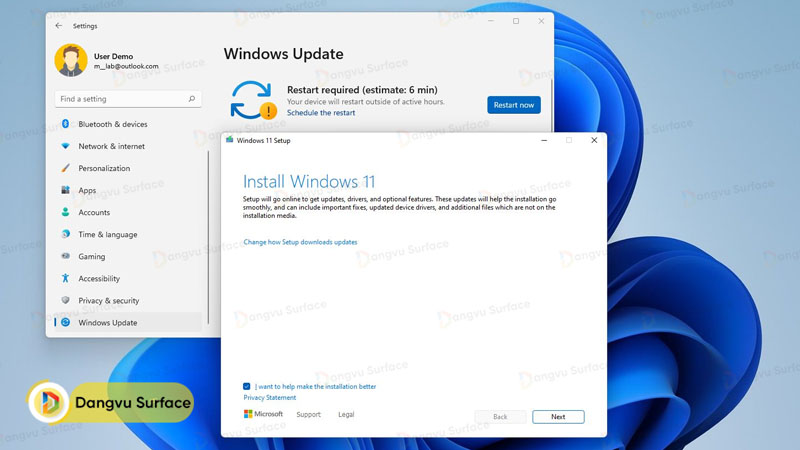The width and height of the screenshot is (800, 450).
Task: Open the Apps settings icon
Action: coord(66,190)
